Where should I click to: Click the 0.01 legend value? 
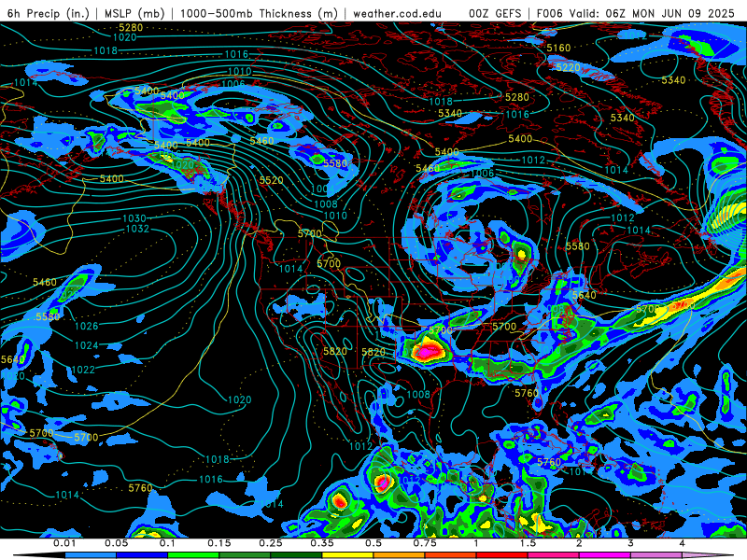point(64,543)
